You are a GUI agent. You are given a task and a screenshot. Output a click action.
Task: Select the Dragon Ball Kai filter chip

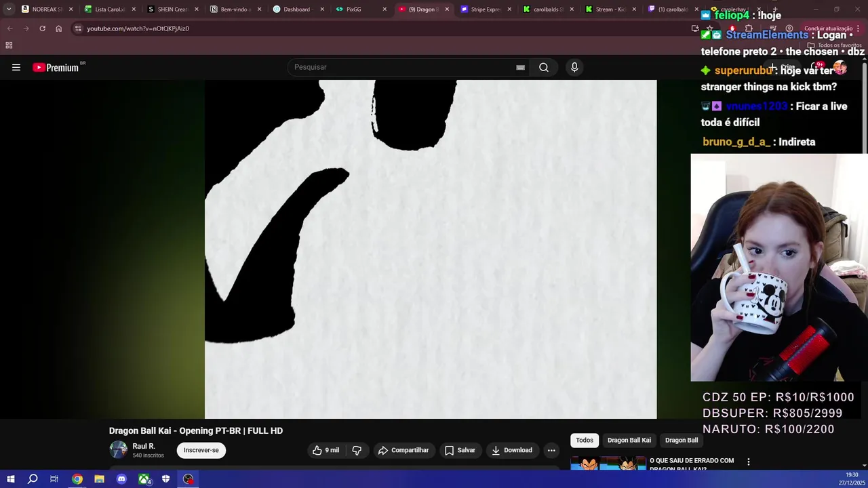click(x=629, y=440)
